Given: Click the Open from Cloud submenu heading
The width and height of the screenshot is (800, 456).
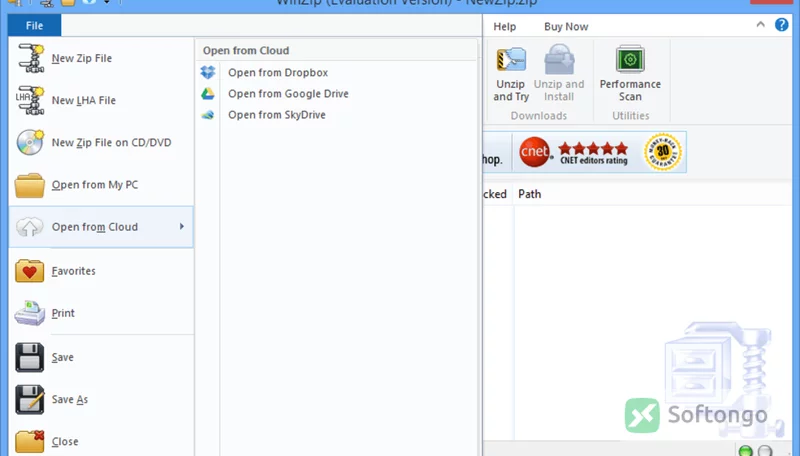Looking at the screenshot, I should pos(246,50).
